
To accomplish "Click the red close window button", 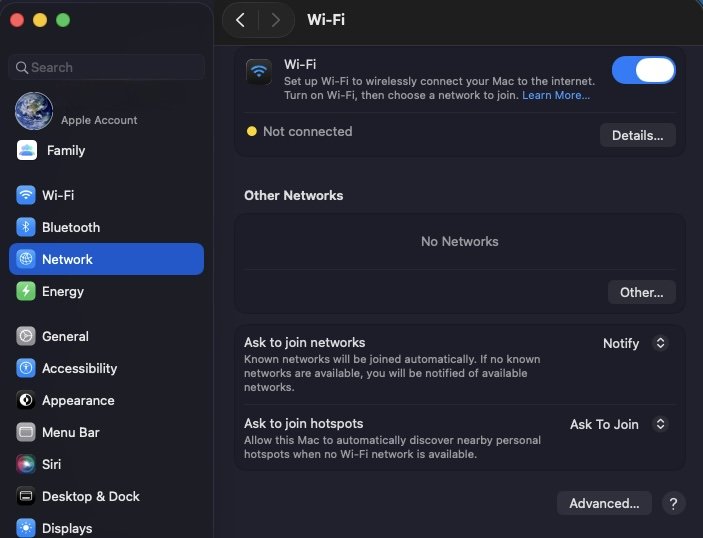I will pyautogui.click(x=17, y=20).
